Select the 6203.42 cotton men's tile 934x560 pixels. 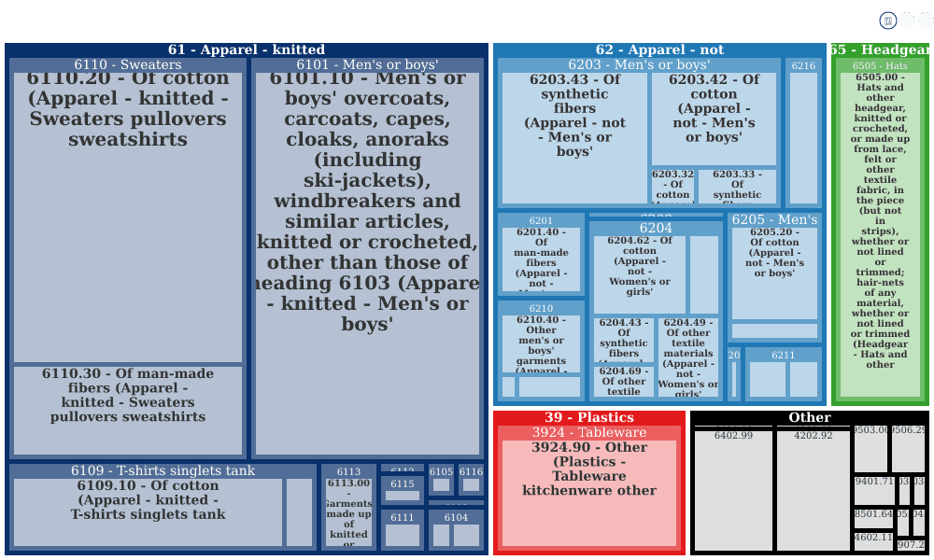tap(714, 119)
